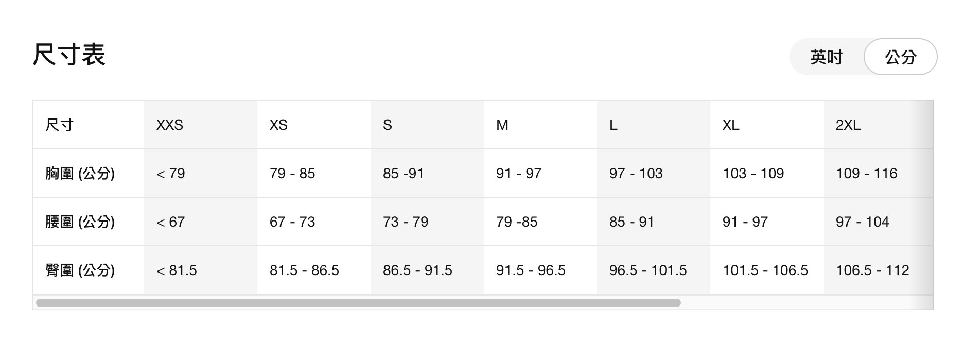
Task: Click the 臀圍 (公分) row label
Action: pyautogui.click(x=80, y=270)
